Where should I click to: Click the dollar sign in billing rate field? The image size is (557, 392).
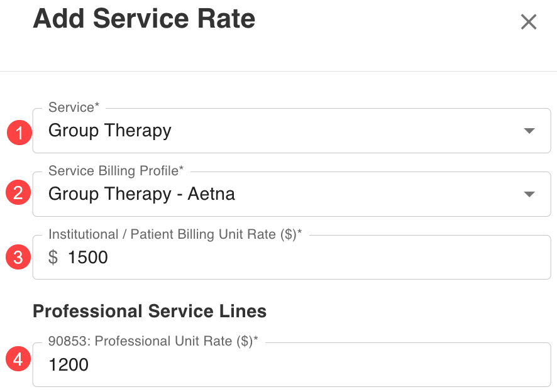(53, 257)
